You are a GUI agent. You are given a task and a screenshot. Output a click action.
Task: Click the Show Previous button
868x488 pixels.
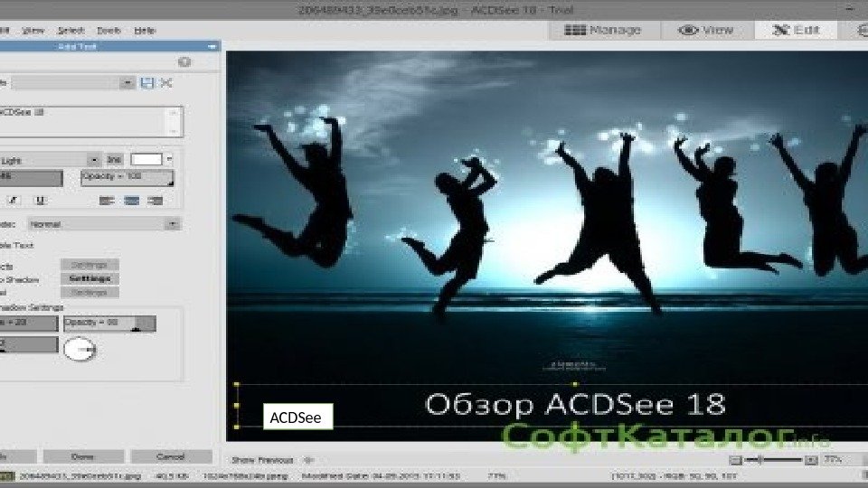262,460
